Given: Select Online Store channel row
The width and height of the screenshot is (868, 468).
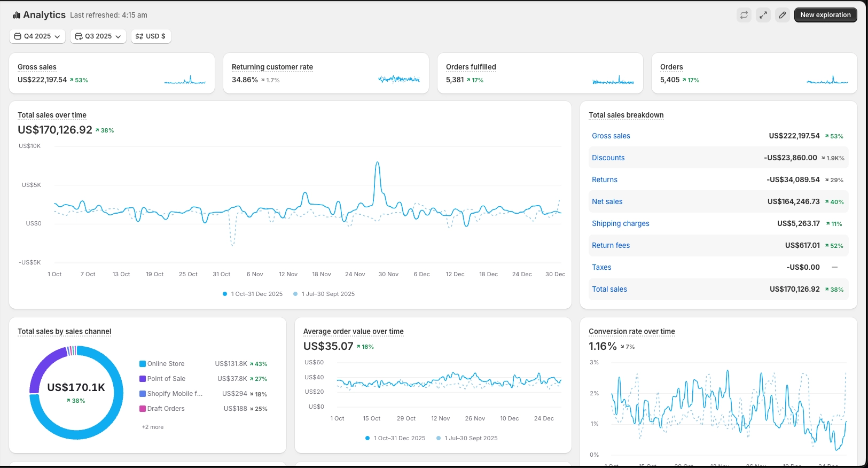Looking at the screenshot, I should point(204,364).
